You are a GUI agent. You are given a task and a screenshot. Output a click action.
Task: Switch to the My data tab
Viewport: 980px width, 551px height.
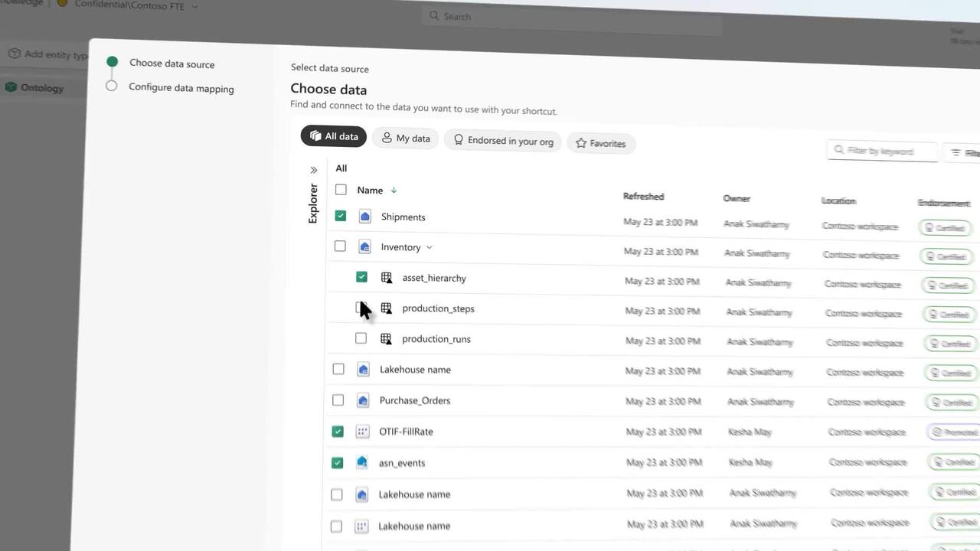click(x=406, y=139)
